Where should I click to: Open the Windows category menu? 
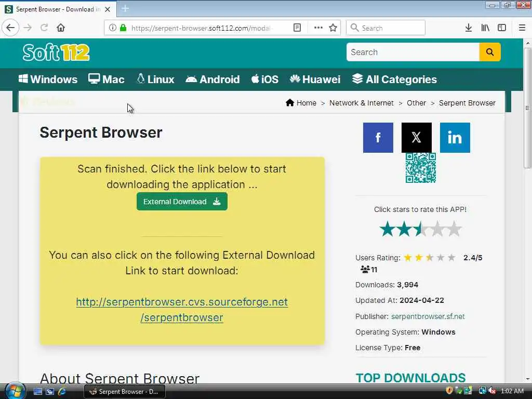tap(48, 79)
